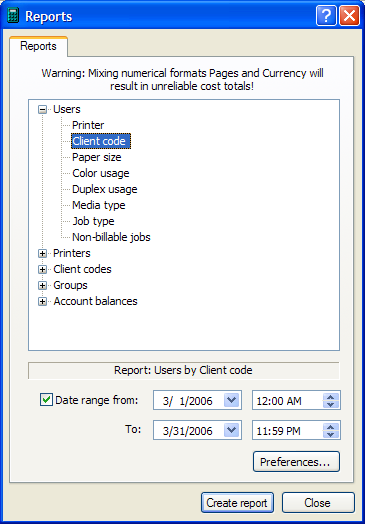This screenshot has width=365, height=524.
Task: Click the Help question mark button
Action: coord(327,16)
